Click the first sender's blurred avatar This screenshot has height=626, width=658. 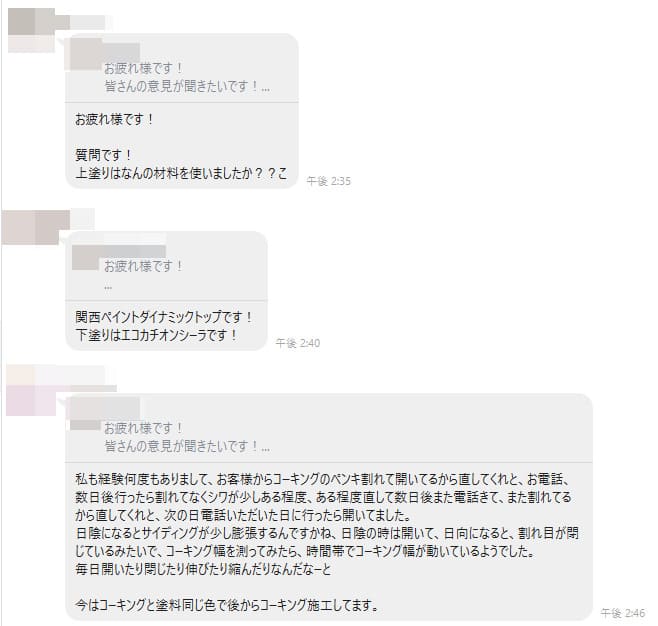click(31, 30)
